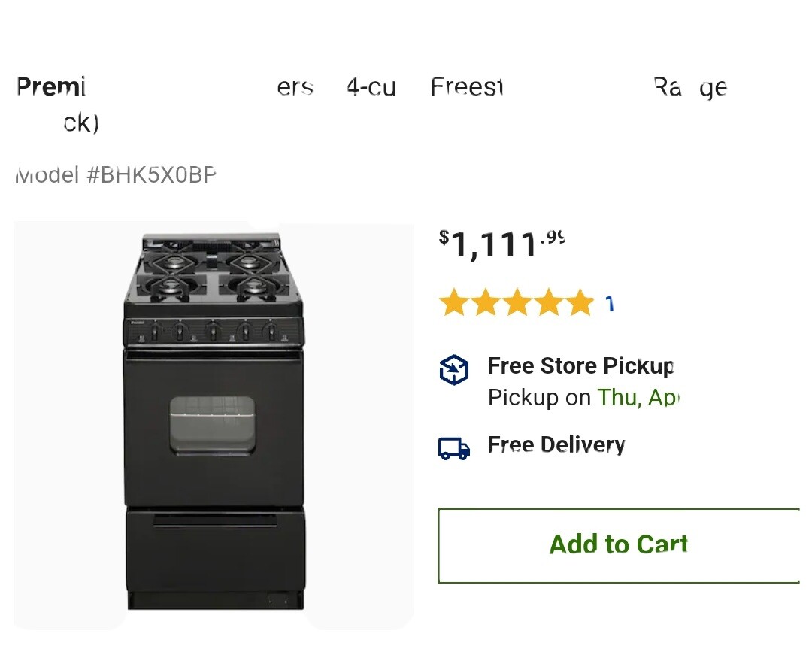This screenshot has height=658, width=812.
Task: Select the Free Delivery label text
Action: point(556,445)
